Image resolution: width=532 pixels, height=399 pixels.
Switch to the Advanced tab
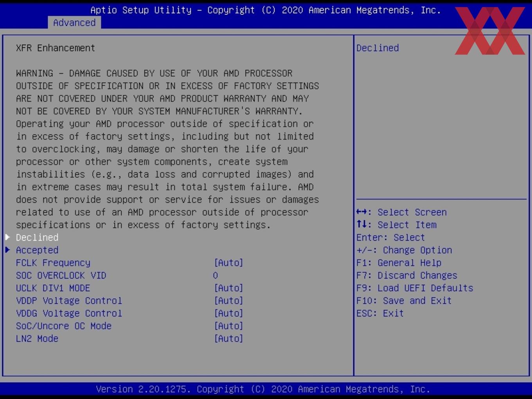tap(74, 23)
